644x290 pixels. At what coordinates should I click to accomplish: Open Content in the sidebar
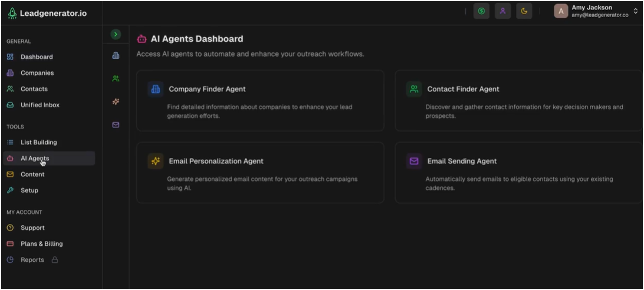pyautogui.click(x=48, y=174)
